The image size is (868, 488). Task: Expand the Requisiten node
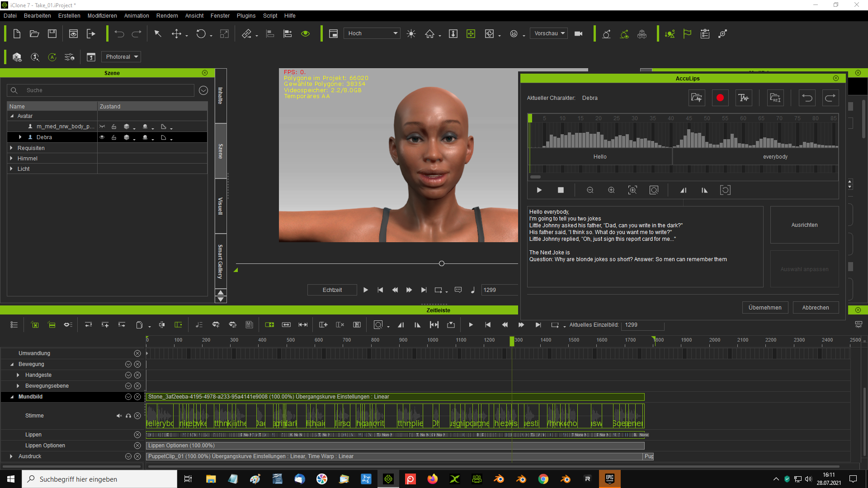[11, 148]
